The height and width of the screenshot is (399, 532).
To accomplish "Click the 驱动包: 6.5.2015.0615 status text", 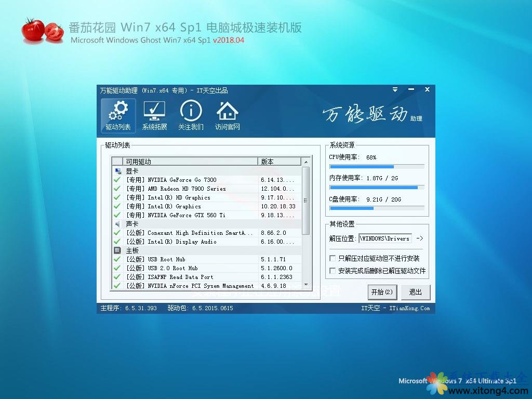I will click(x=200, y=308).
